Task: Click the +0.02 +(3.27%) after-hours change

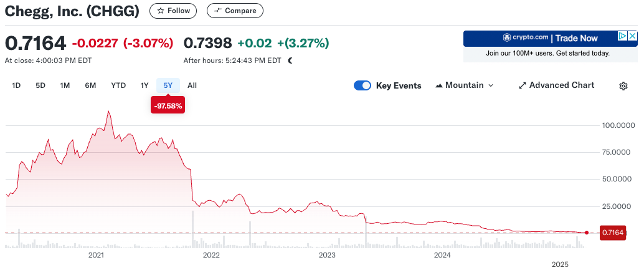Action: pyautogui.click(x=283, y=43)
